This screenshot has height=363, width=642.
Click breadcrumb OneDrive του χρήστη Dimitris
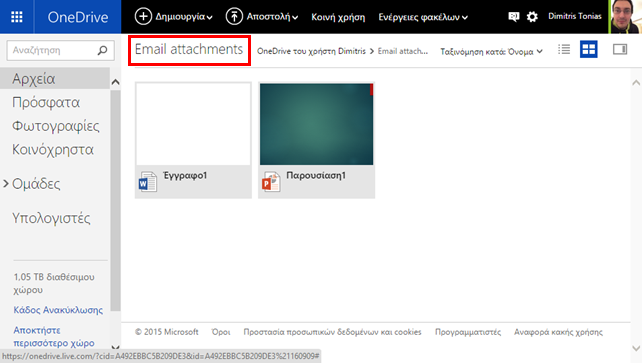tap(311, 51)
